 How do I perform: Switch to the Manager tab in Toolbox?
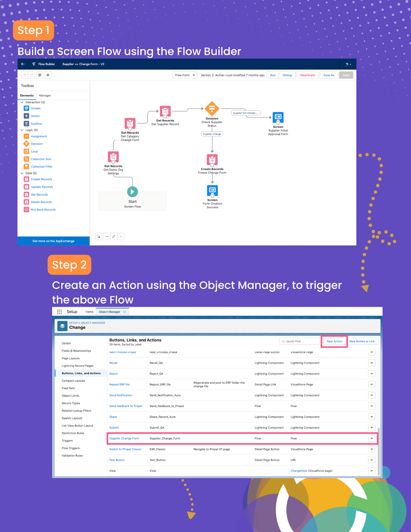tap(45, 95)
